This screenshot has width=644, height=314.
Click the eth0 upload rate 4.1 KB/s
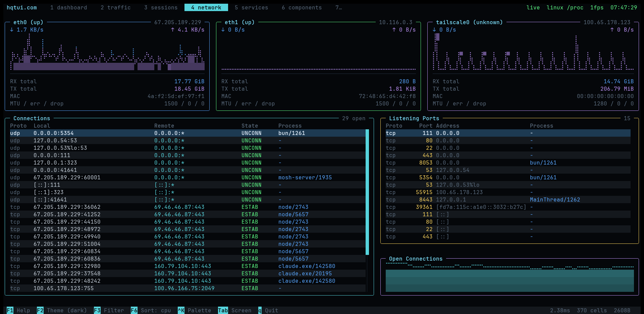188,30
